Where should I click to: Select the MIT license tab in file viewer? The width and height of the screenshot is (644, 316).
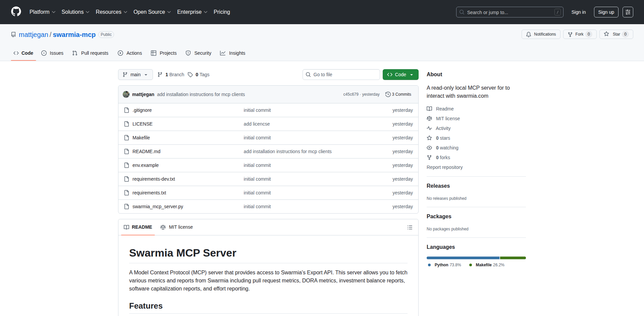point(176,227)
